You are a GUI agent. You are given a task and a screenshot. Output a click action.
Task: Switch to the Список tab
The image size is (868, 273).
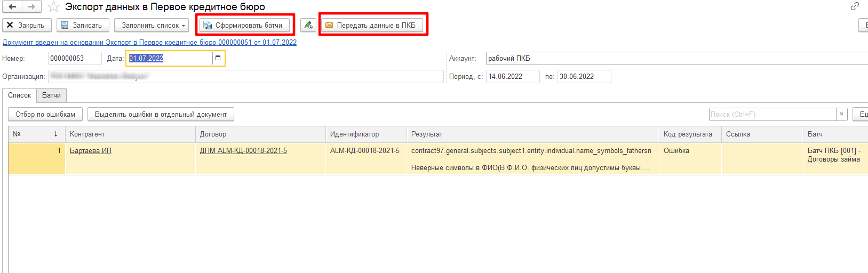20,95
